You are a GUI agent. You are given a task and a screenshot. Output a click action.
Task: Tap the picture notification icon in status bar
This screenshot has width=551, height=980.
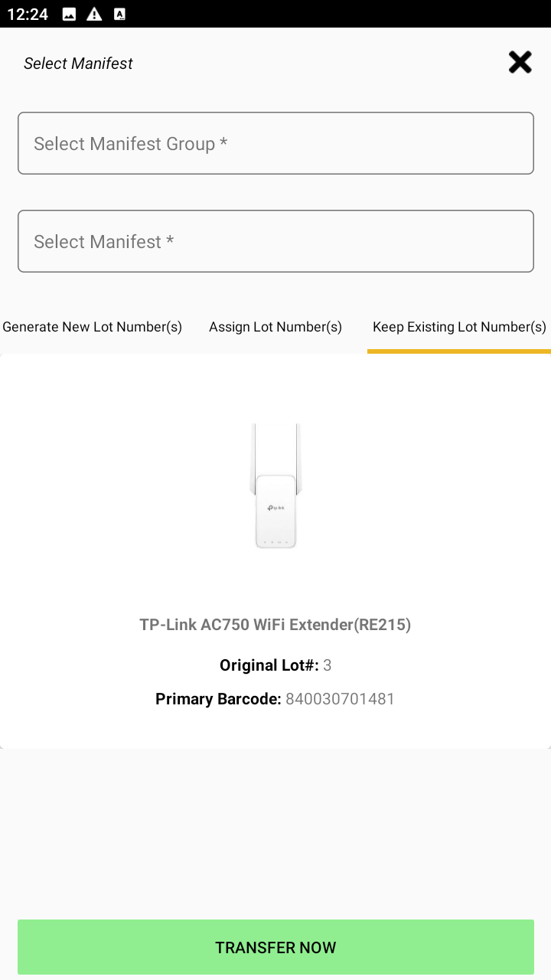tap(69, 14)
